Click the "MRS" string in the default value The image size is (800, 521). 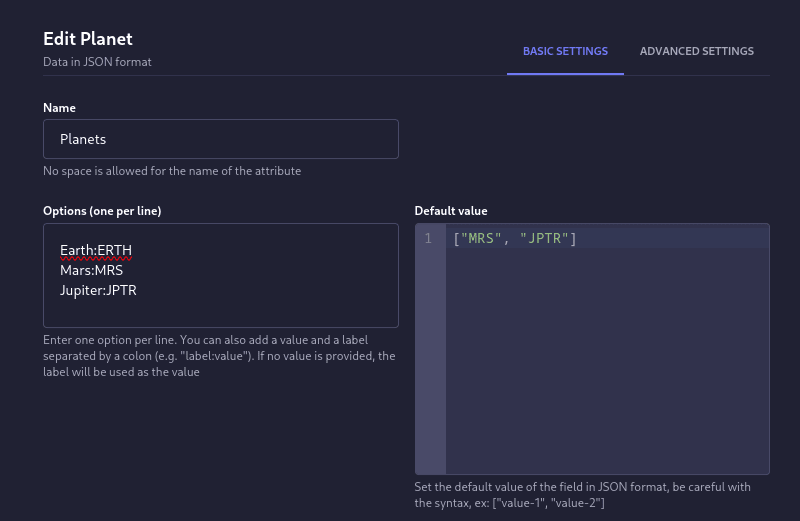coord(481,238)
